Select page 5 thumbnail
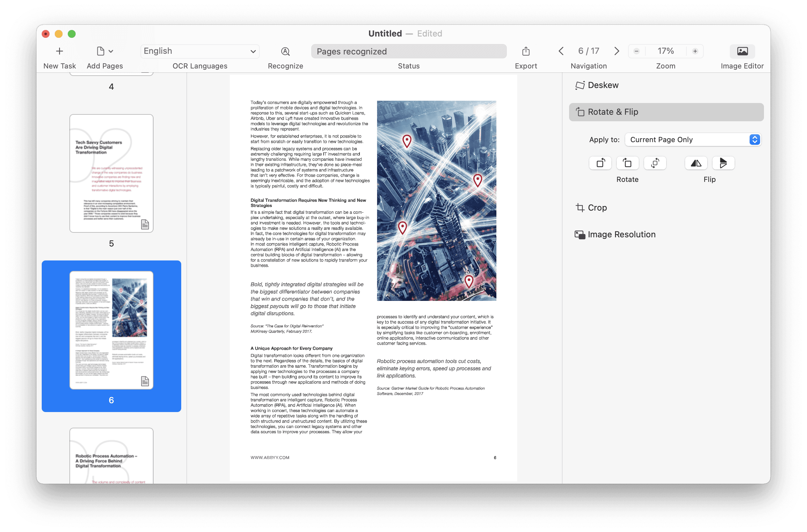Screen dimensions: 807x532 [x=111, y=173]
